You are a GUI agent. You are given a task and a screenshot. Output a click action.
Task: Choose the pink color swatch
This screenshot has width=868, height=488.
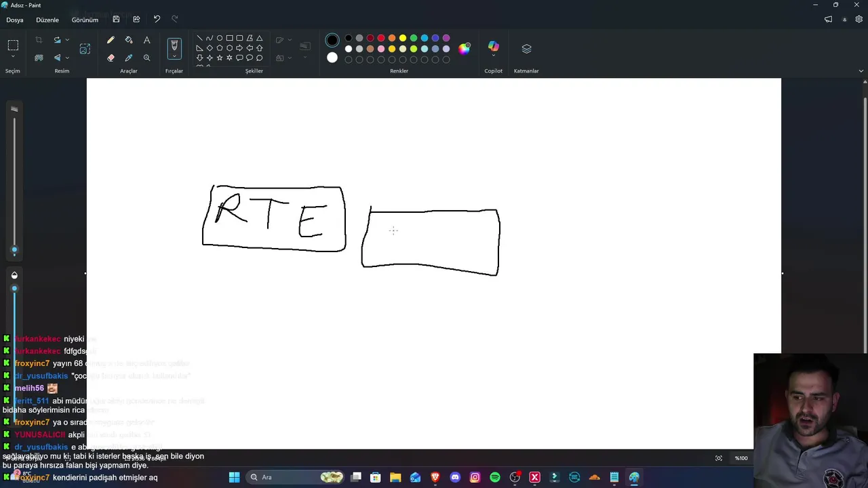pos(381,49)
